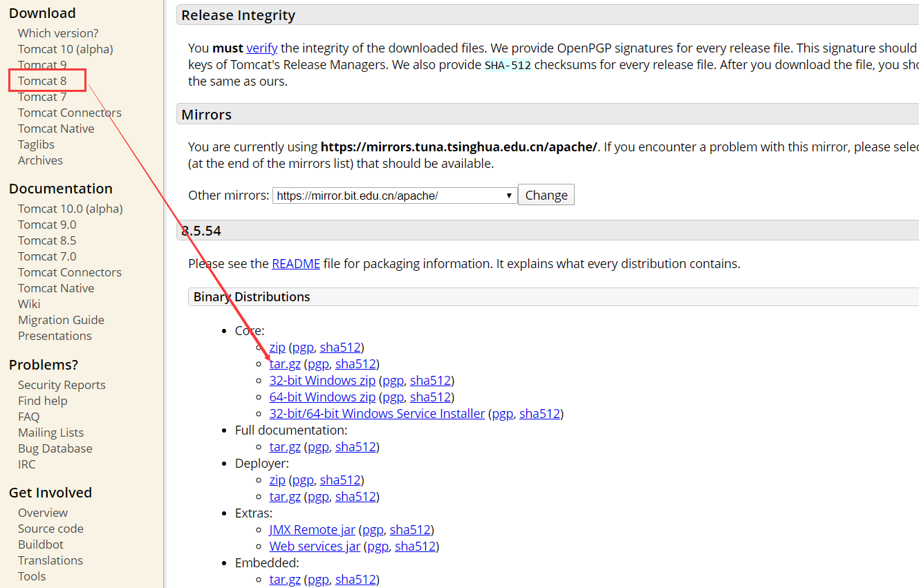Viewport: 919px width, 588px height.
Task: Open Tools link in sidebar
Action: (32, 576)
